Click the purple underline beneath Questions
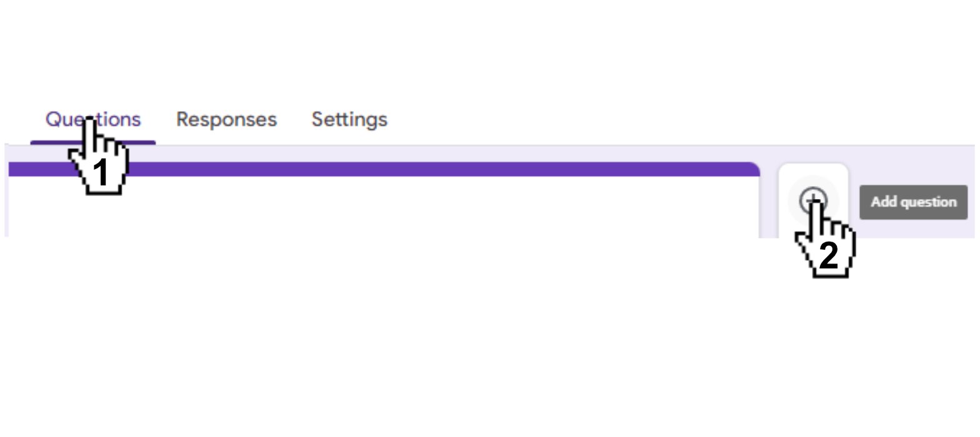The height and width of the screenshot is (437, 980). (93, 142)
